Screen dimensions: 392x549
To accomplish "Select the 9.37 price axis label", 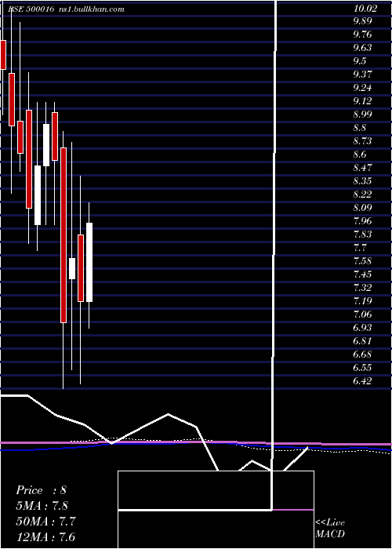I will pyautogui.click(x=362, y=75).
